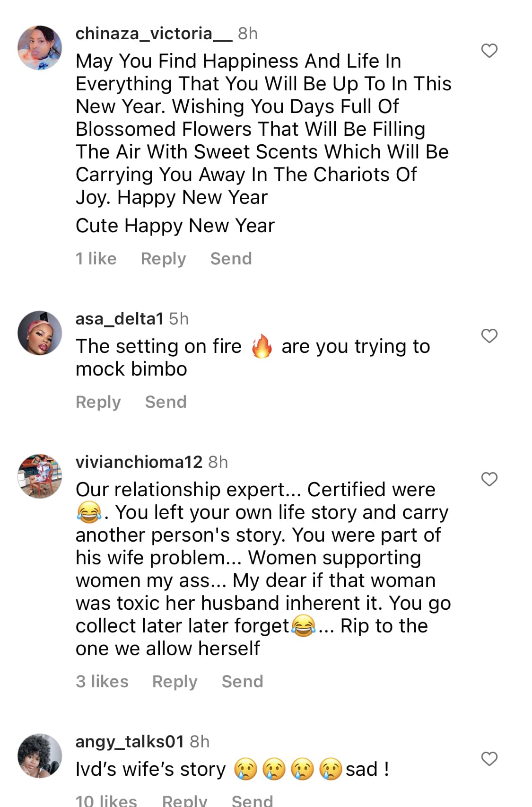Tap heart on vivianchioma12's comment
The image size is (532, 807).
pos(489,479)
